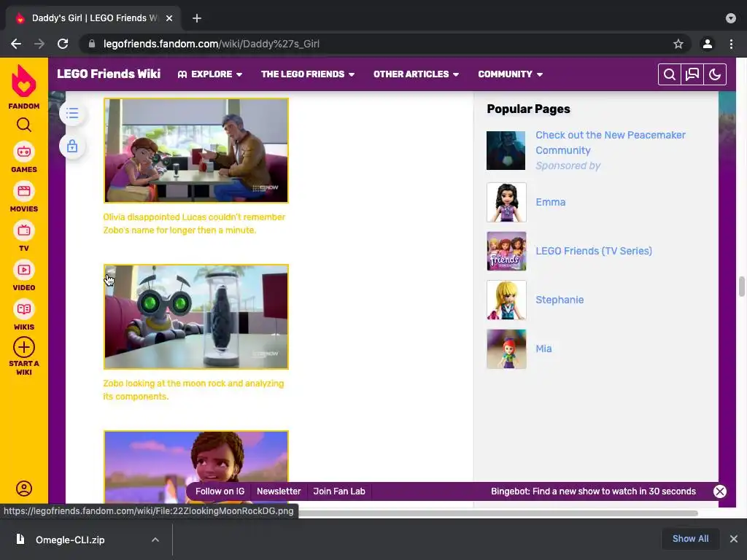View site security lock info
Viewport: 747px width, 560px height.
click(x=92, y=44)
